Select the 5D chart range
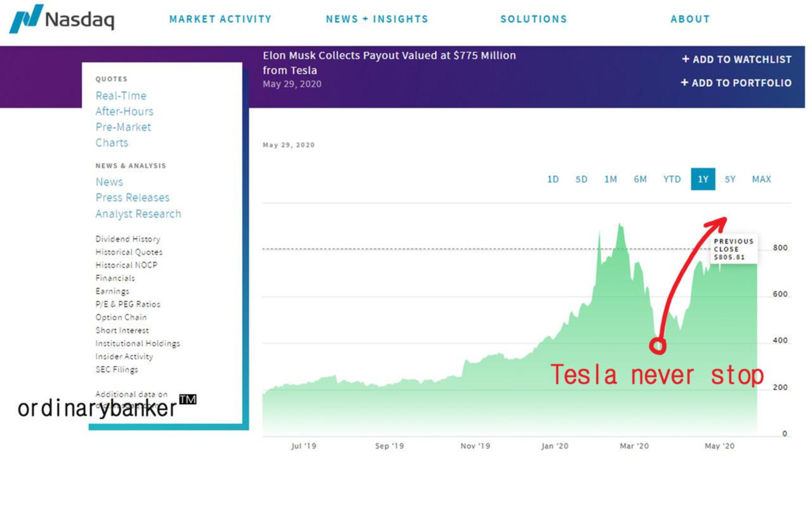This screenshot has width=812, height=517. click(582, 180)
